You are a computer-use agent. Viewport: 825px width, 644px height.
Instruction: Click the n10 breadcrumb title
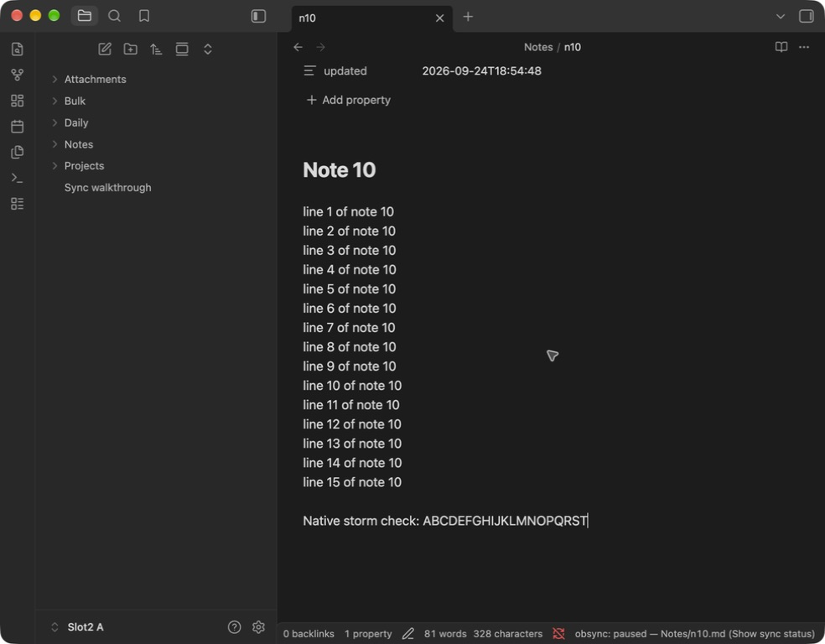(573, 47)
